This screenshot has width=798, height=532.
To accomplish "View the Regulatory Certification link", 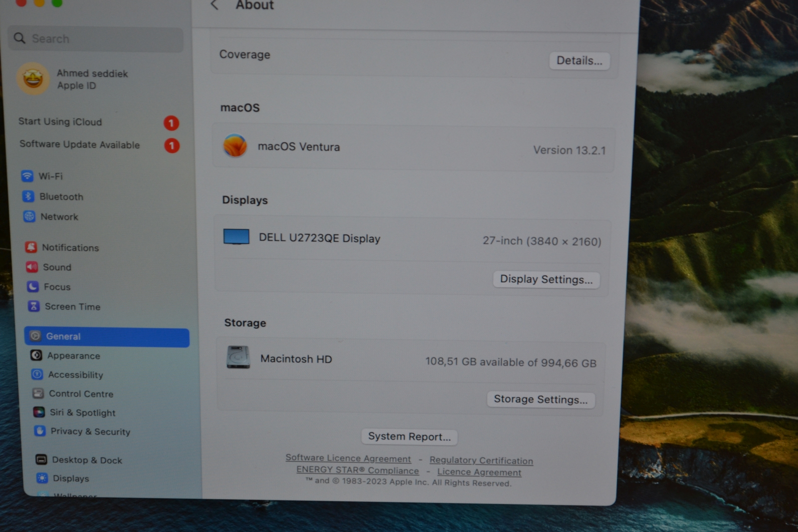I will [x=481, y=461].
